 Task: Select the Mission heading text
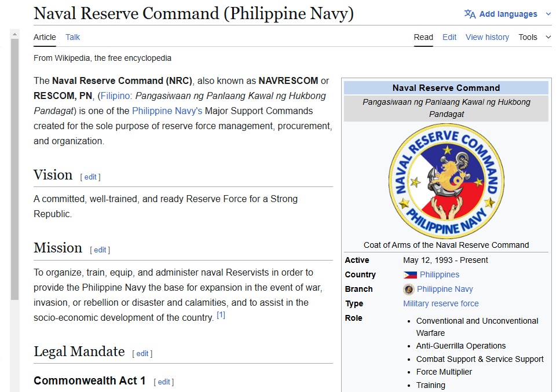tap(58, 248)
